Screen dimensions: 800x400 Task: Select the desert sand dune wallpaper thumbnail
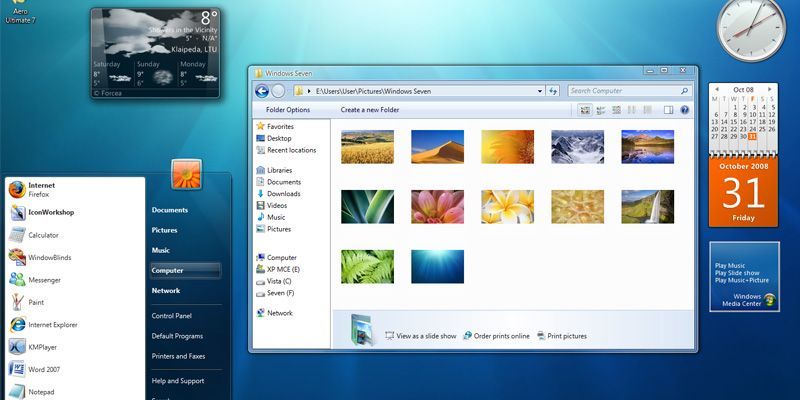tap(437, 147)
